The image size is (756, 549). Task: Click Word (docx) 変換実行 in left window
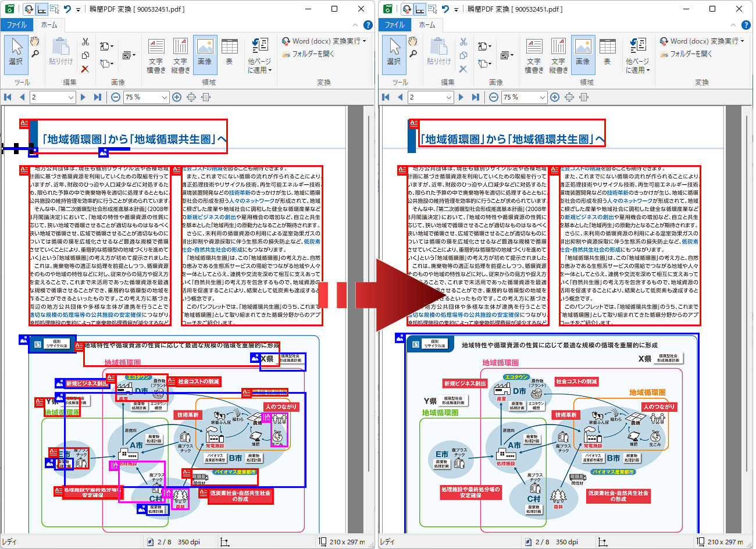324,41
